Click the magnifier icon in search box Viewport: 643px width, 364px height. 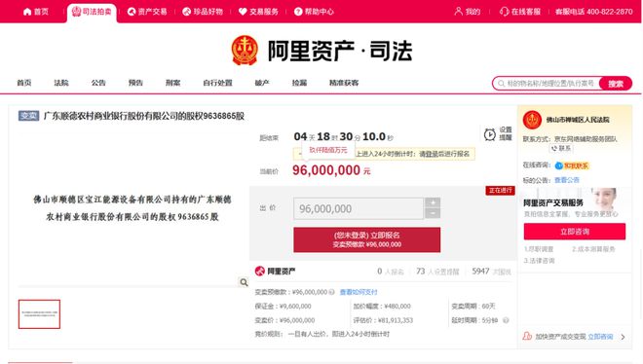[501, 84]
